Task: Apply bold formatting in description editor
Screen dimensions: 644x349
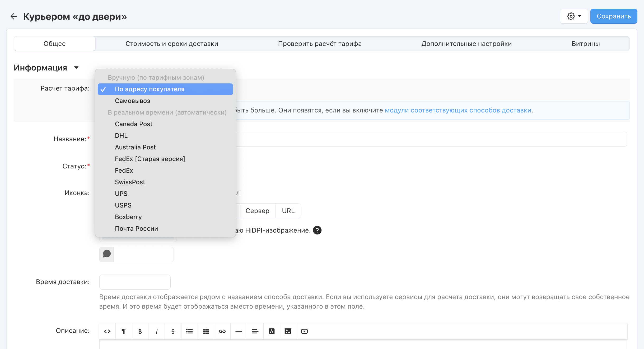Action: [140, 331]
